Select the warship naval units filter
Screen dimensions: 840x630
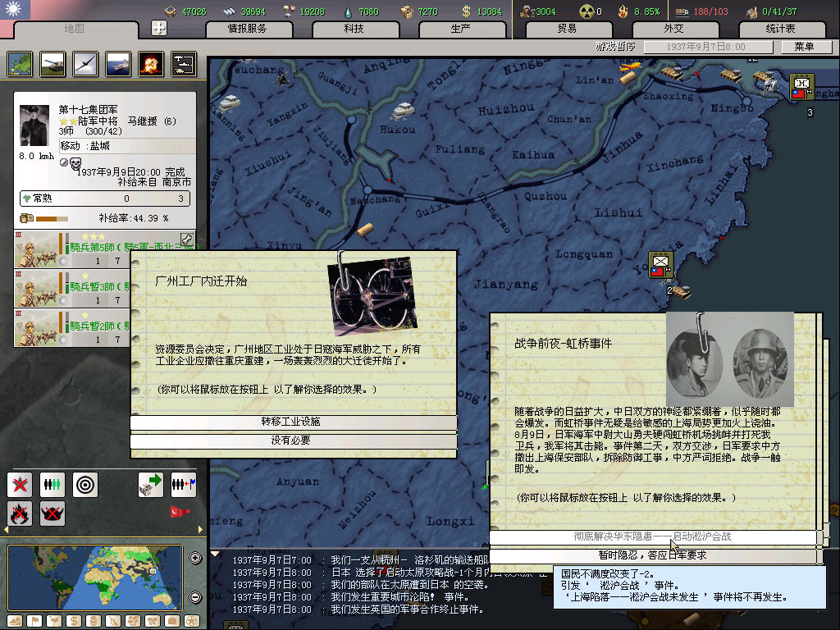(x=118, y=64)
